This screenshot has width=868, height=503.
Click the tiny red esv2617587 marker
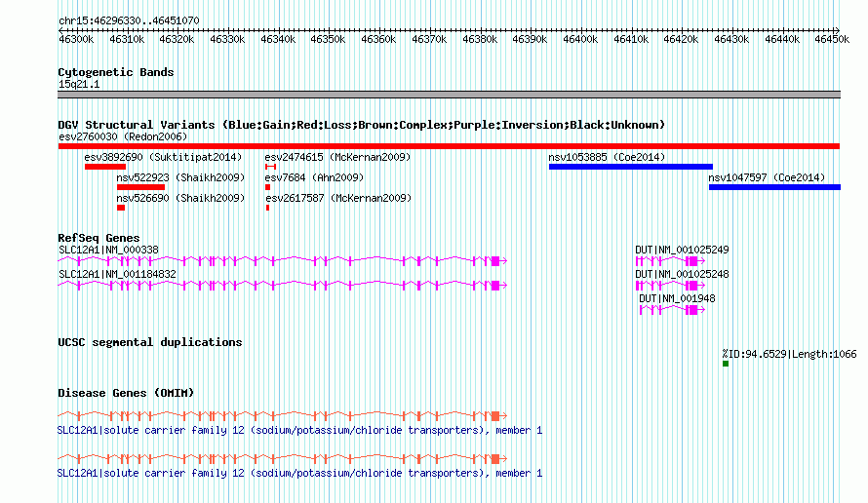268,208
